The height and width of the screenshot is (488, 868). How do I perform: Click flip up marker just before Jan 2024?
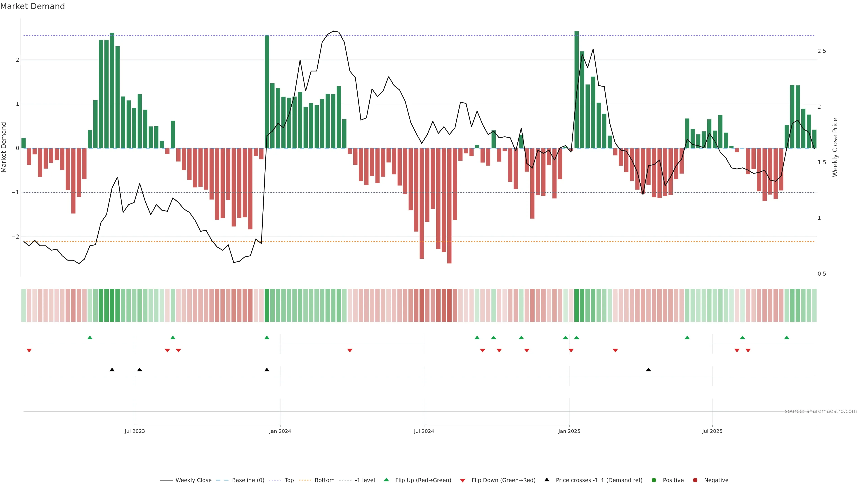click(267, 338)
